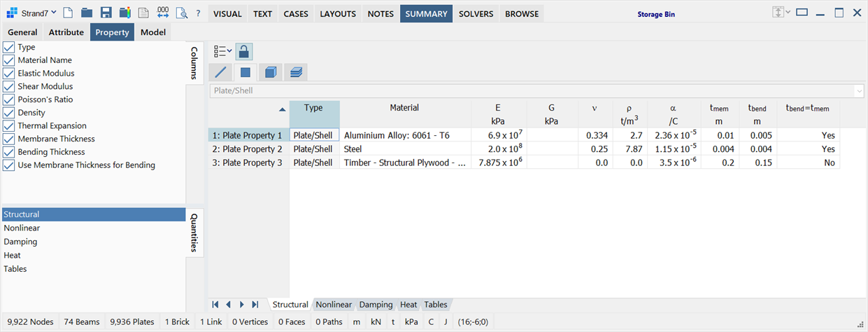Save the model with floppy disk icon
Image resolution: width=868 pixels, height=332 pixels.
(x=106, y=13)
